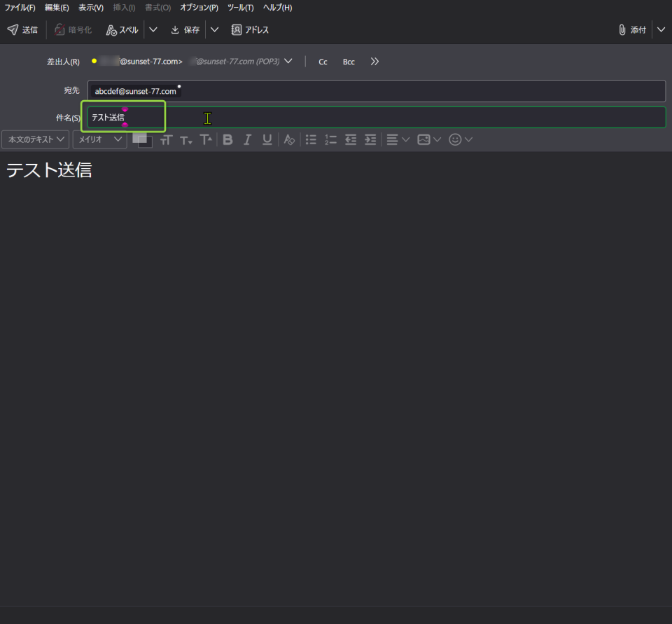
Task: Open the メイリオ font dropdown
Action: click(x=99, y=139)
